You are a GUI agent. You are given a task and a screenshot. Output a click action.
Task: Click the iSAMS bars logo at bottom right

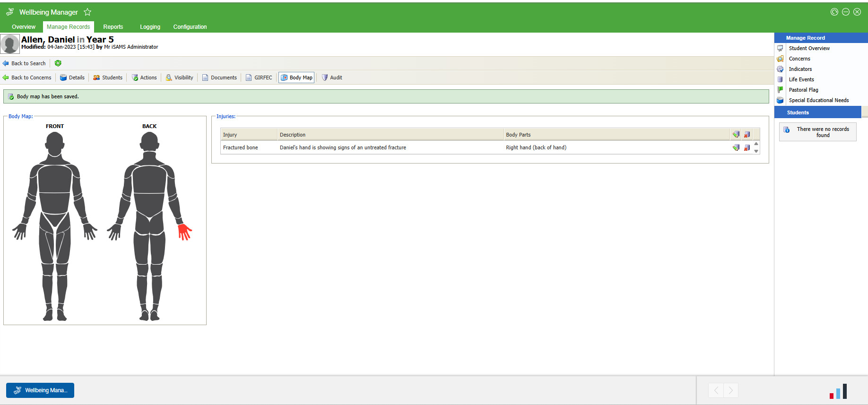tap(838, 391)
